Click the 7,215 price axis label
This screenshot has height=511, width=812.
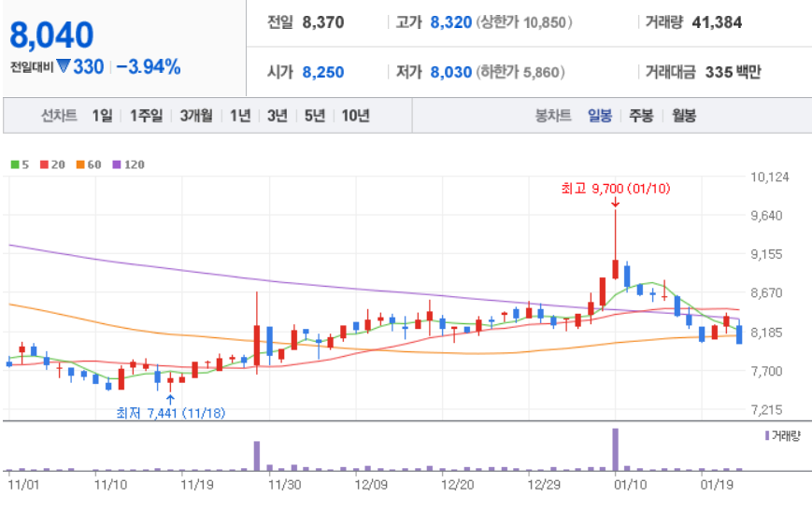(767, 409)
